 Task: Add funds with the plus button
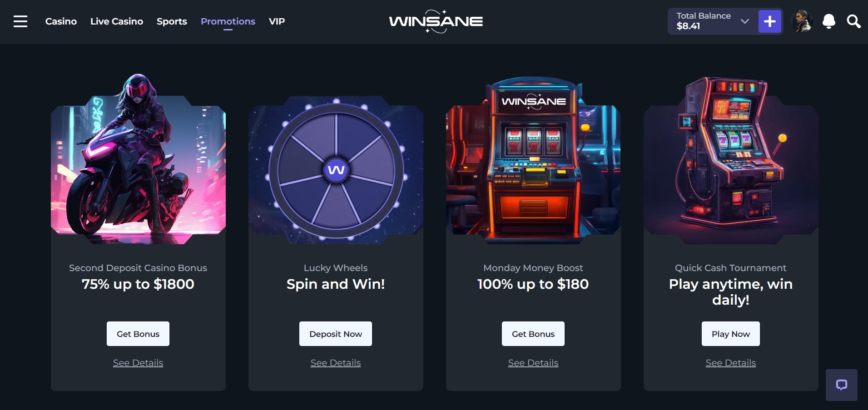[x=770, y=21]
